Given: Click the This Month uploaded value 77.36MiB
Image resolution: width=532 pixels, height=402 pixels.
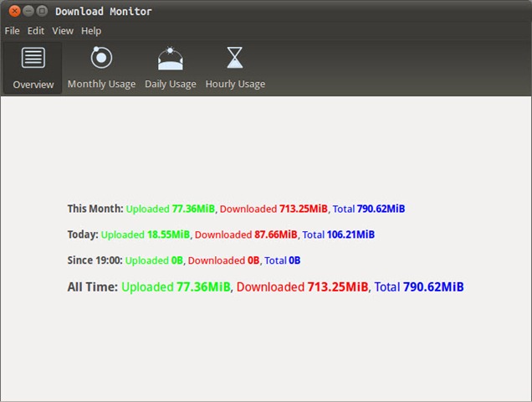Looking at the screenshot, I should (193, 209).
